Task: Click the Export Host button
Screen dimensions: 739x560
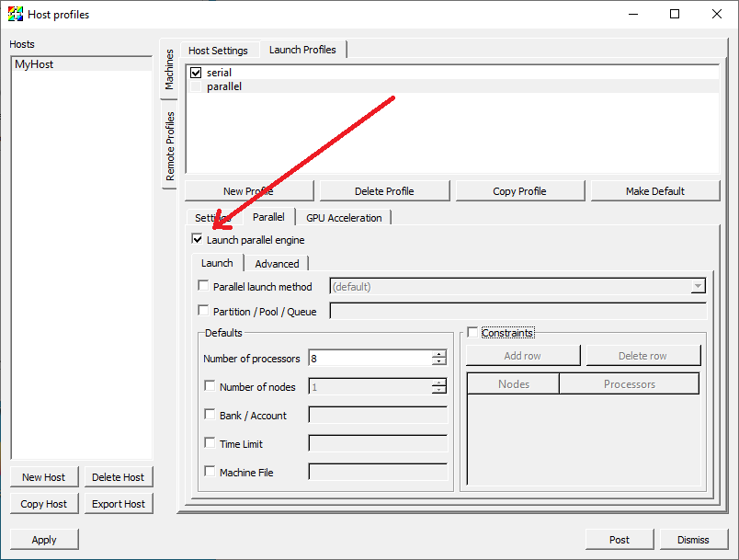Action: point(119,504)
